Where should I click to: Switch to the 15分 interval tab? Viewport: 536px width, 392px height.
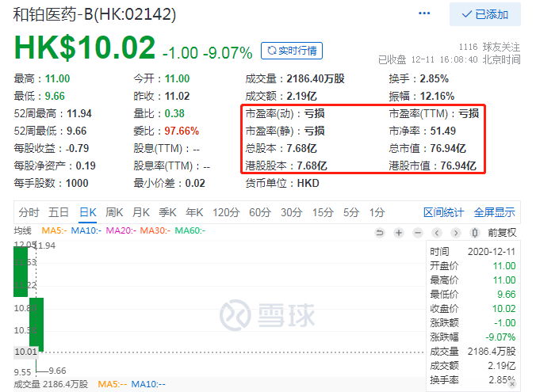(x=323, y=212)
